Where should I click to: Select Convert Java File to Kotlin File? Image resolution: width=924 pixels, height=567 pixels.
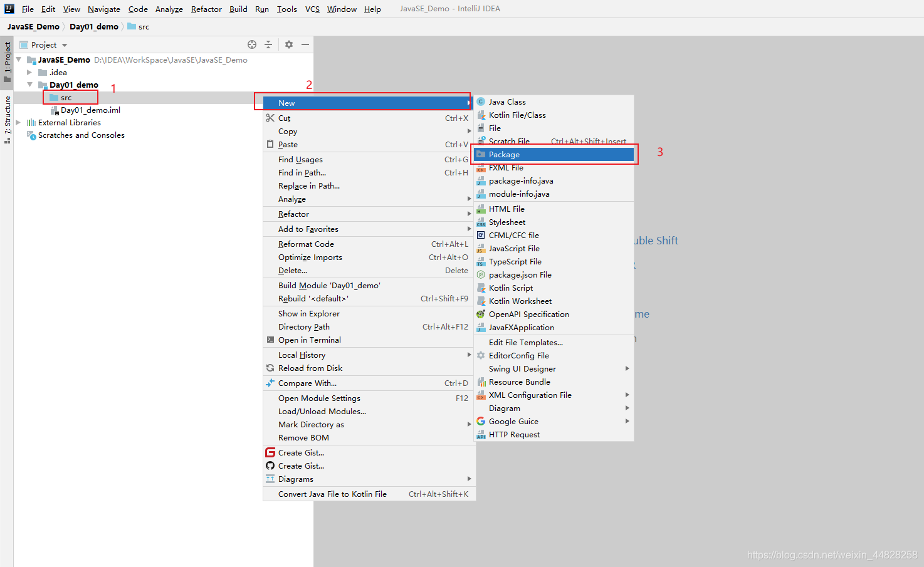[369, 494]
